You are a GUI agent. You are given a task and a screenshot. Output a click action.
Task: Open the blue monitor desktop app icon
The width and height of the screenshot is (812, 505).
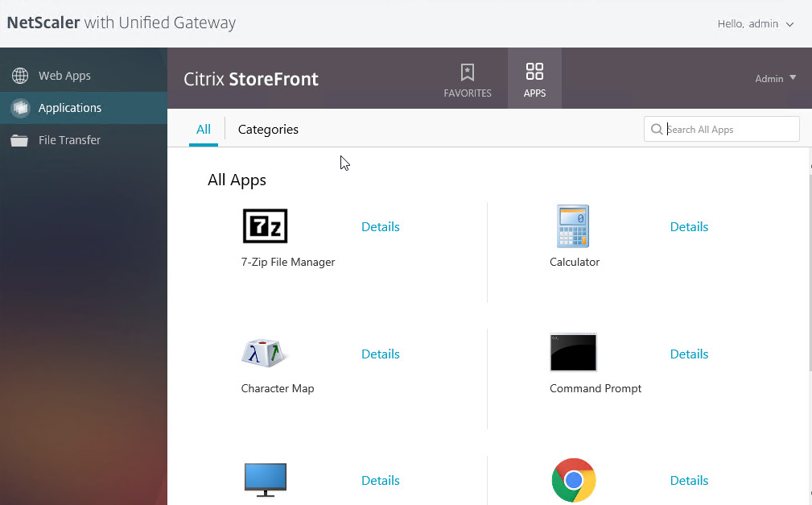coord(265,479)
